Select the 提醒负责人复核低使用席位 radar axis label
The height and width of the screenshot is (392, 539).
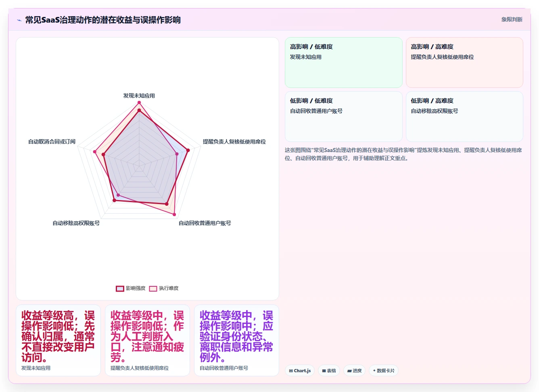click(x=234, y=142)
